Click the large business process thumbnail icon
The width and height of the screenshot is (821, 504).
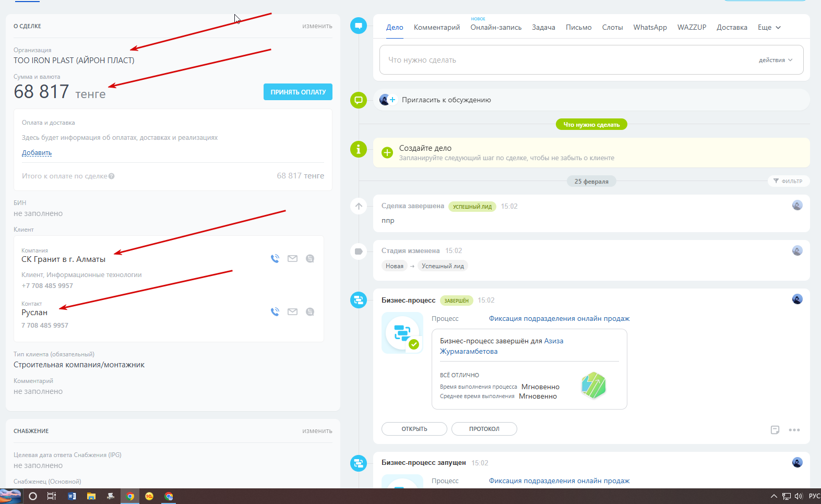402,333
